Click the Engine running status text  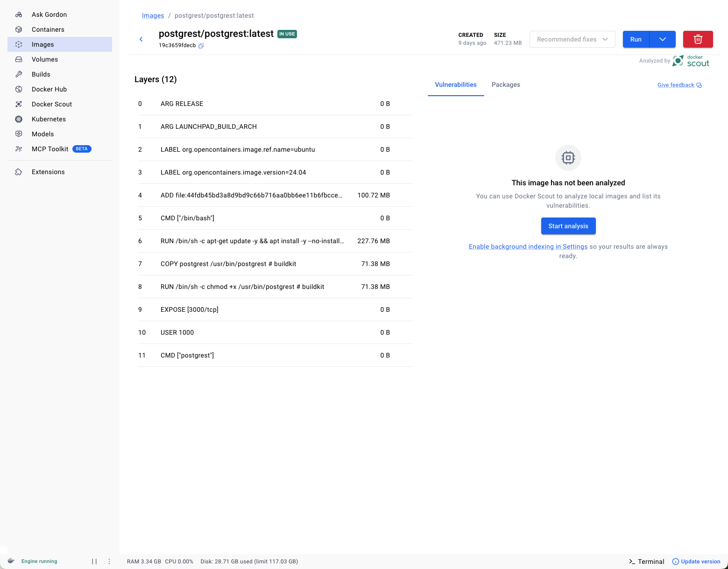39,561
